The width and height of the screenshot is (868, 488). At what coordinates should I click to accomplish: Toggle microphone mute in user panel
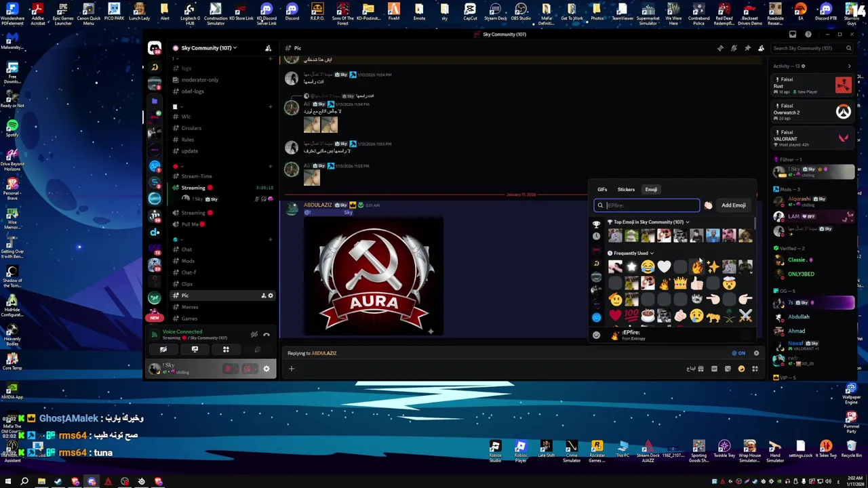click(228, 369)
